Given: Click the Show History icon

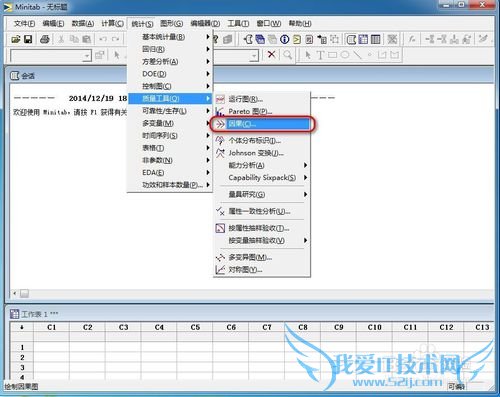Looking at the screenshot, I should tap(297, 39).
